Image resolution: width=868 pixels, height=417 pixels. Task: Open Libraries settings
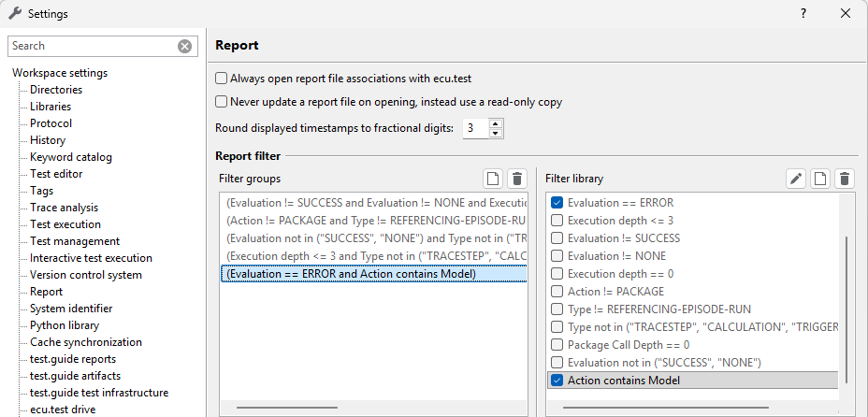pos(51,107)
